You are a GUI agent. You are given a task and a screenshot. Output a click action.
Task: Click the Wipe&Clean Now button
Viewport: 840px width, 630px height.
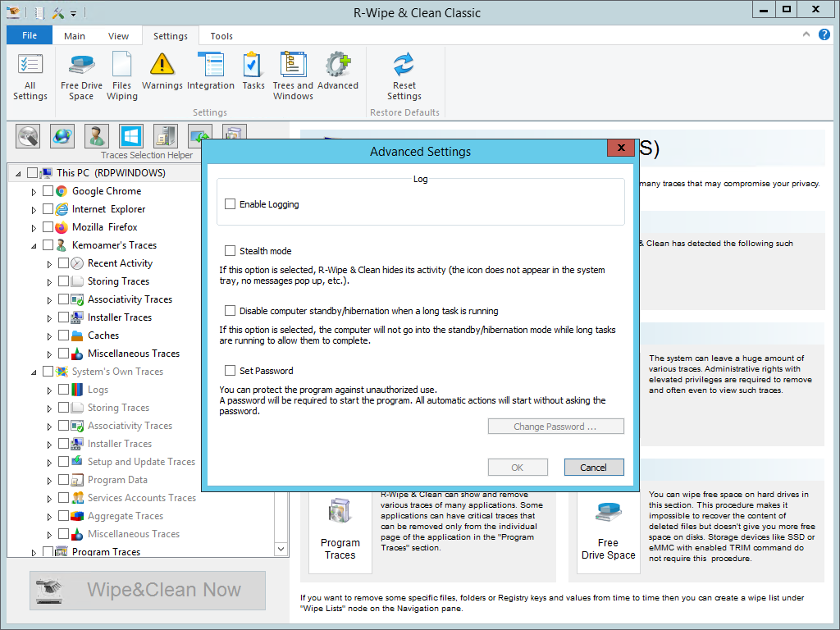148,591
